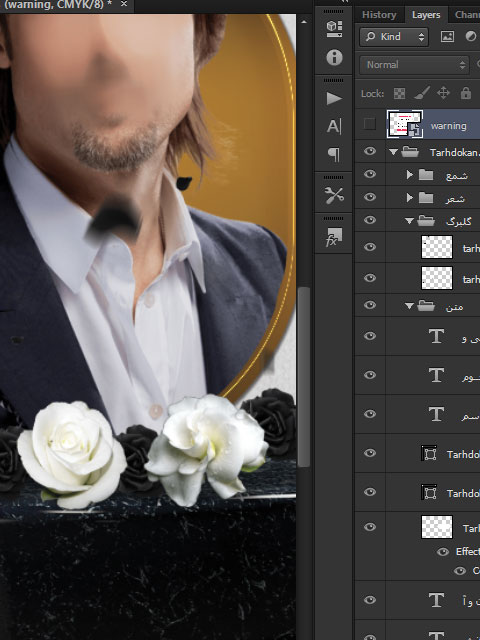
Task: Select the warning CMYK/8 document tab
Action: coord(57,4)
